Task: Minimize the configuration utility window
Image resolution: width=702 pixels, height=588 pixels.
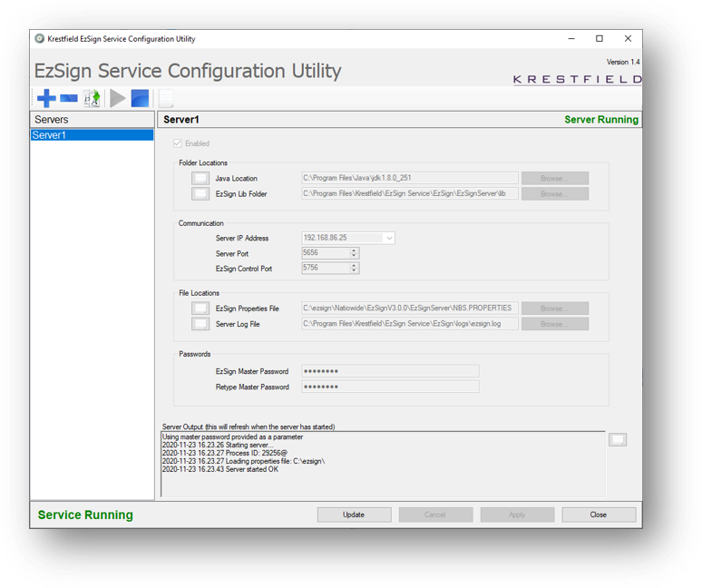Action: point(571,38)
